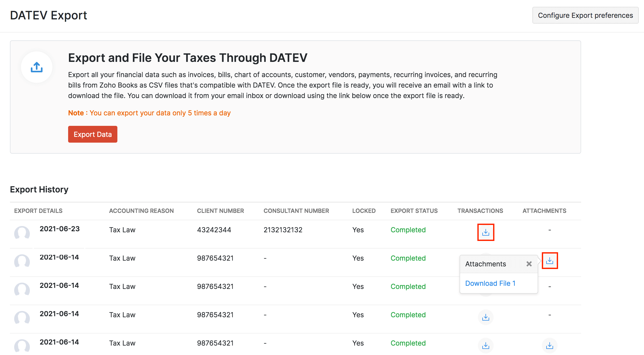Click the EXPORT STATUS column header

click(x=414, y=211)
